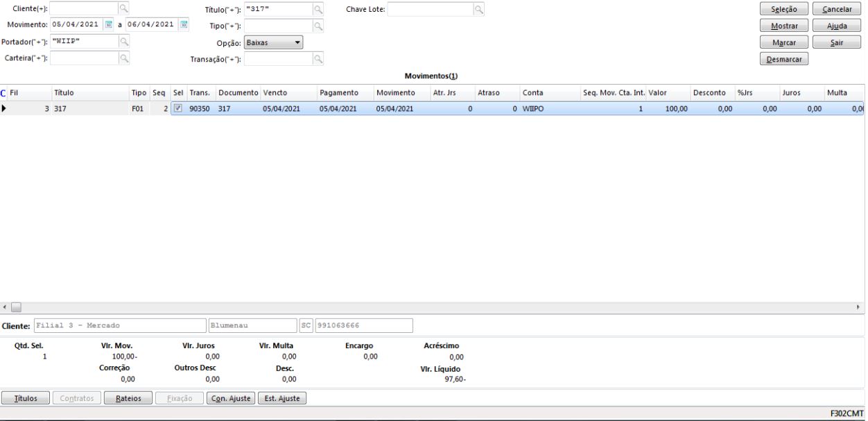Open Ajuda help button

(x=836, y=26)
